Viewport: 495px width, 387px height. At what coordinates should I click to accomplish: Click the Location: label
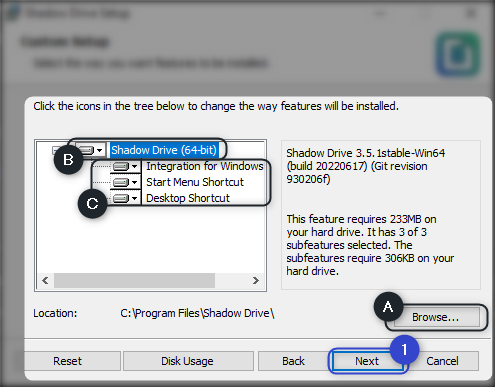[55, 313]
